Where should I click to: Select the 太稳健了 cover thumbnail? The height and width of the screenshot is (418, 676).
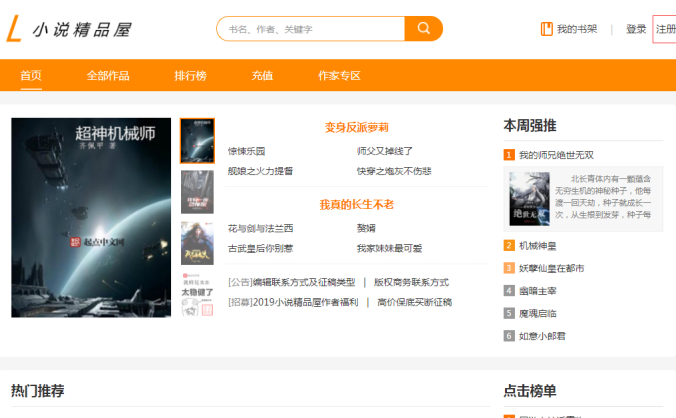(197, 294)
